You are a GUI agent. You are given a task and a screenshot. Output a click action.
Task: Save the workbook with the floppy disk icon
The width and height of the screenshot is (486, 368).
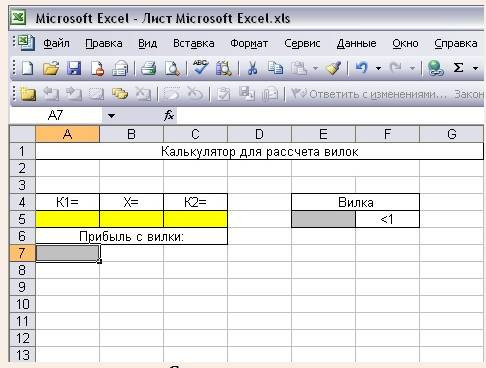click(74, 68)
